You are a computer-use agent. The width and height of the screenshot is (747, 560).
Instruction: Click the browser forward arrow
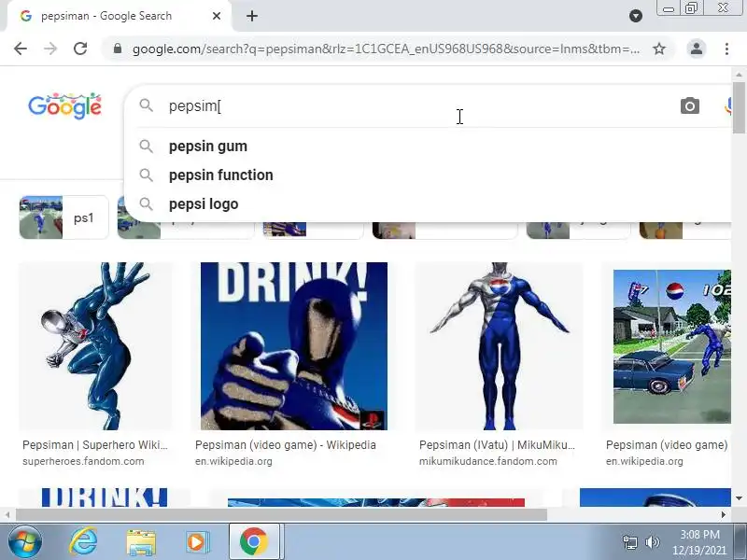50,49
